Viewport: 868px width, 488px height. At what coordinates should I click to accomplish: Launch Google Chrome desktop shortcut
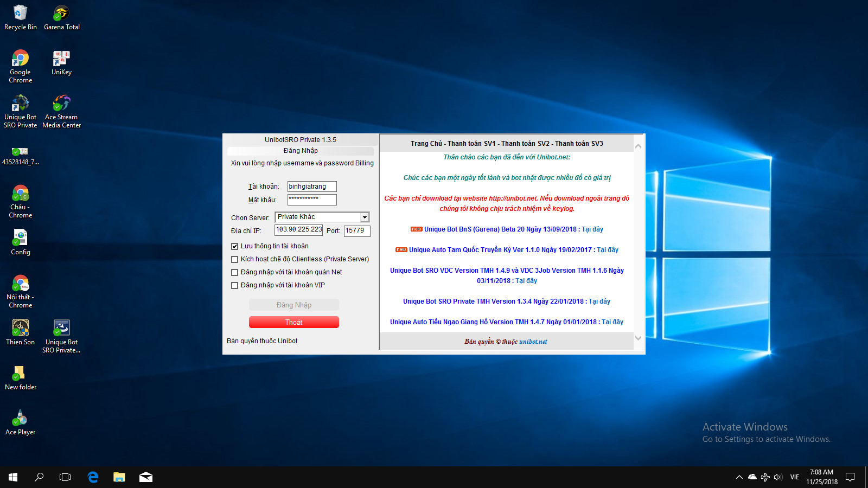click(x=21, y=67)
